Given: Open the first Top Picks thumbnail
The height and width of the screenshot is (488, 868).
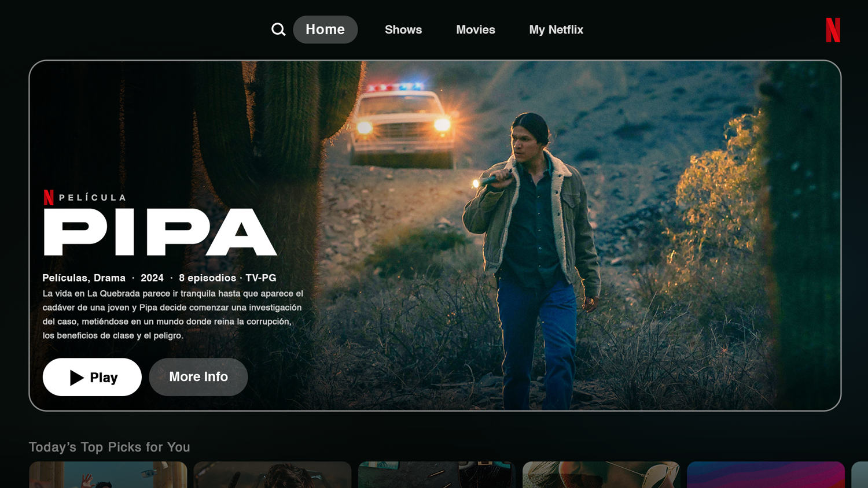Looking at the screenshot, I should (108, 475).
